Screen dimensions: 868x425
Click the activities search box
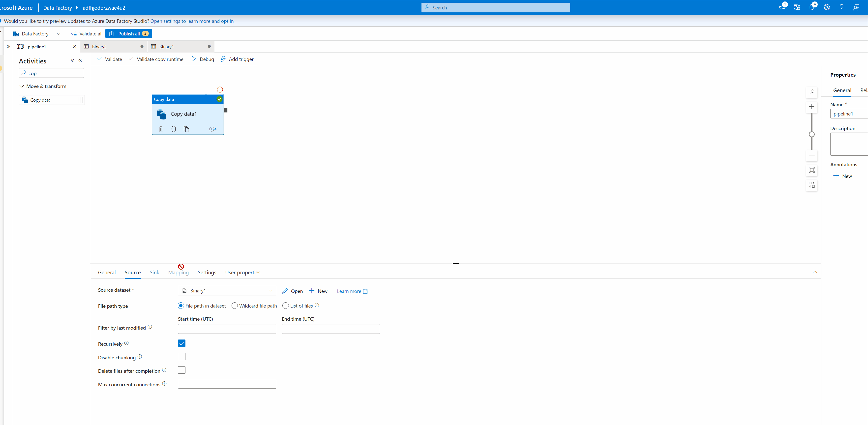pos(52,73)
